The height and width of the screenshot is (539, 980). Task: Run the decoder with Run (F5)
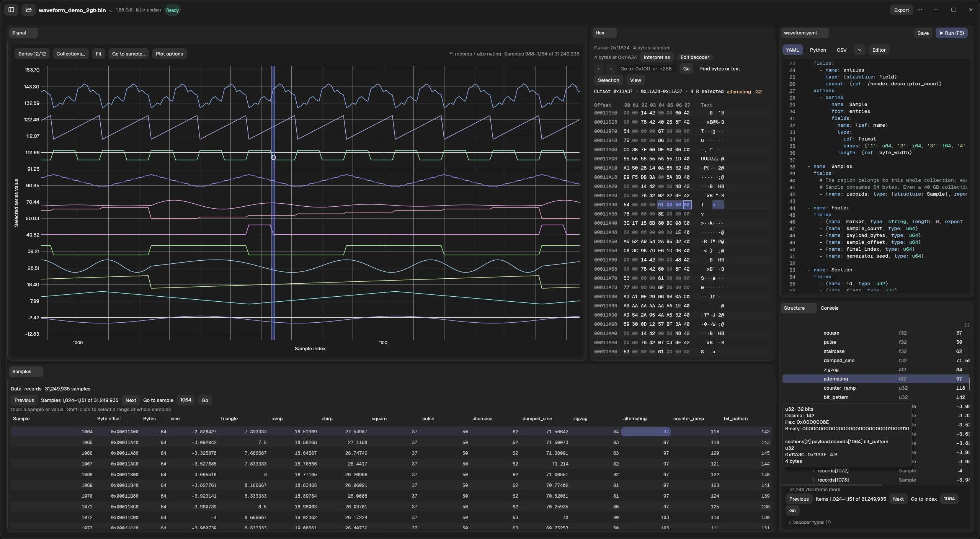pos(952,33)
